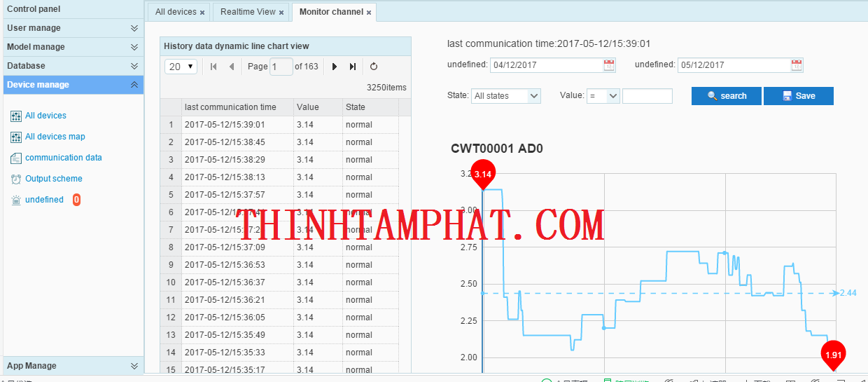Jump to last page of history table
The image size is (868, 382).
353,67
